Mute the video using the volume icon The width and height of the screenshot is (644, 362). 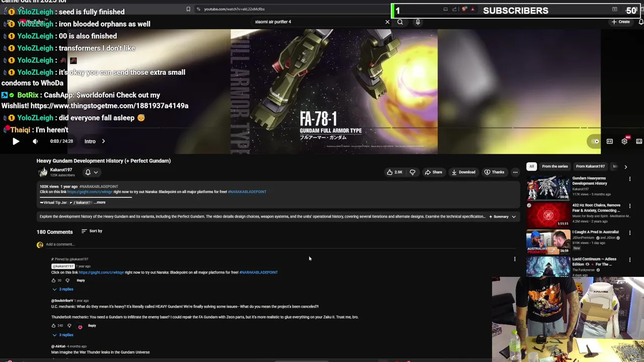[x=35, y=141]
